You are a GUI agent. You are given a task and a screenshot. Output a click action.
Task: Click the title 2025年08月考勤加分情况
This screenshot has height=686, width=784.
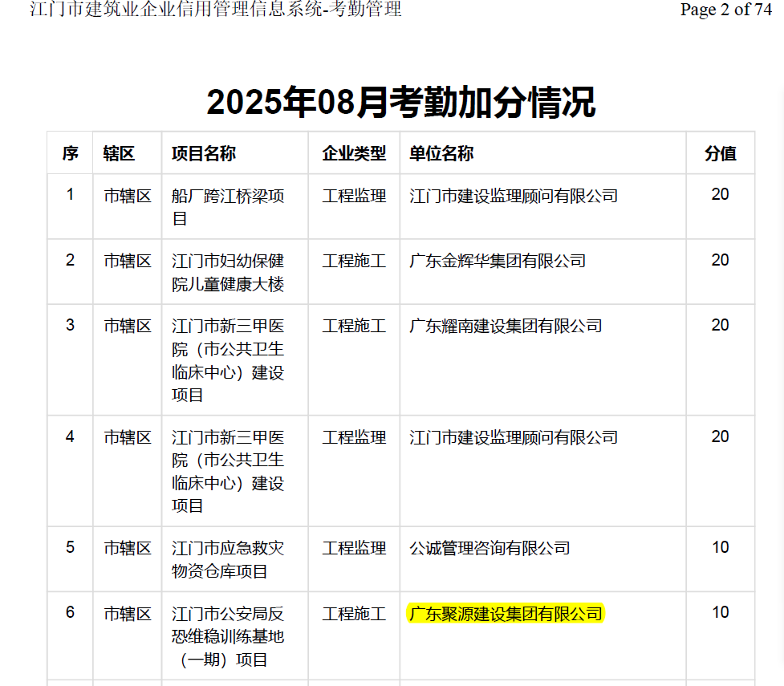[x=400, y=103]
